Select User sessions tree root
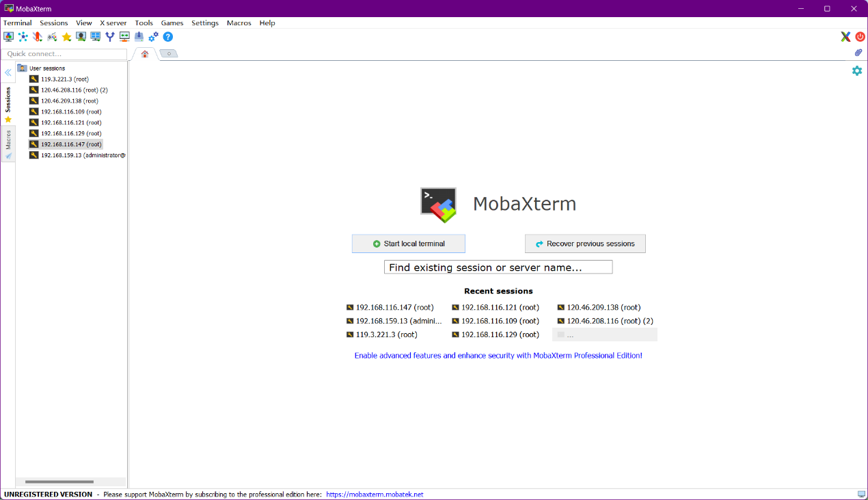The image size is (868, 500). point(47,68)
